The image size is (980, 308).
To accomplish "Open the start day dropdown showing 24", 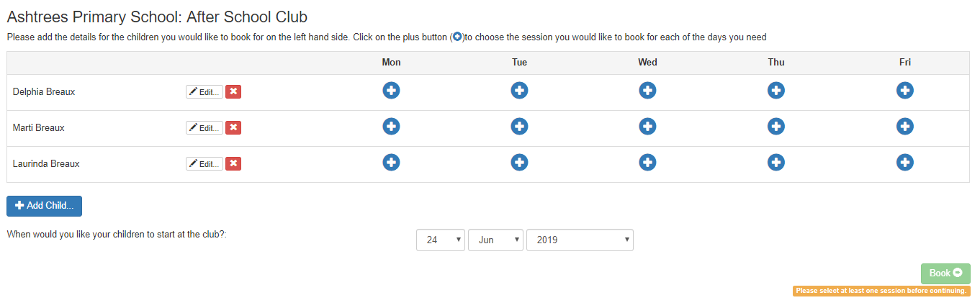I will pos(441,240).
